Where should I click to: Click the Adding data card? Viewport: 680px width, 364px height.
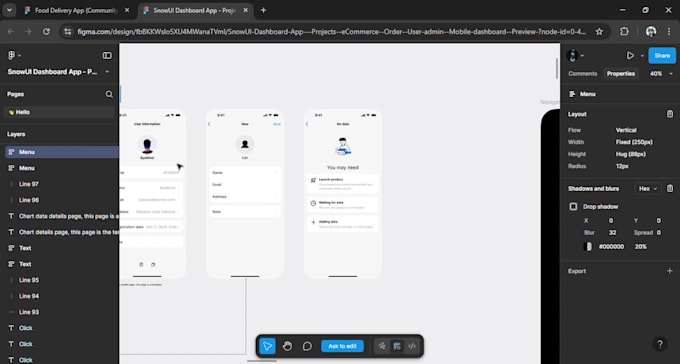pyautogui.click(x=343, y=224)
